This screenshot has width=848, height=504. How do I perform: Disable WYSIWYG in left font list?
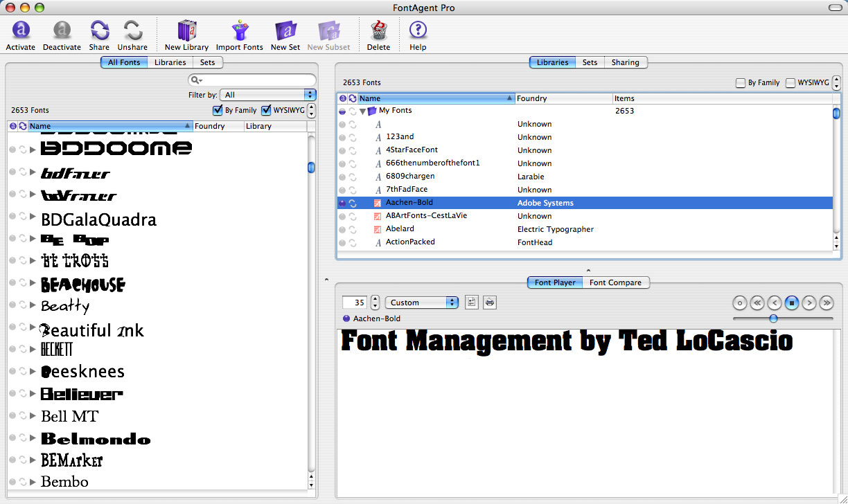click(266, 110)
